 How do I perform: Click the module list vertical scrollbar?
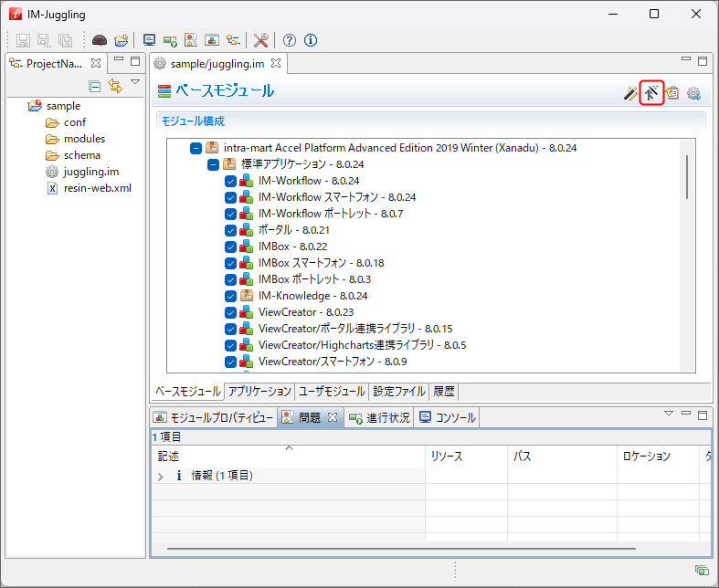pos(686,175)
